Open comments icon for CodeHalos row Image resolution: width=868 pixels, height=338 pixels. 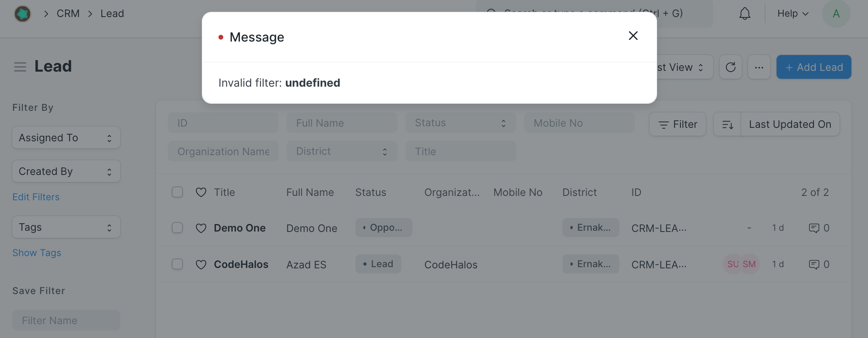coord(814,264)
